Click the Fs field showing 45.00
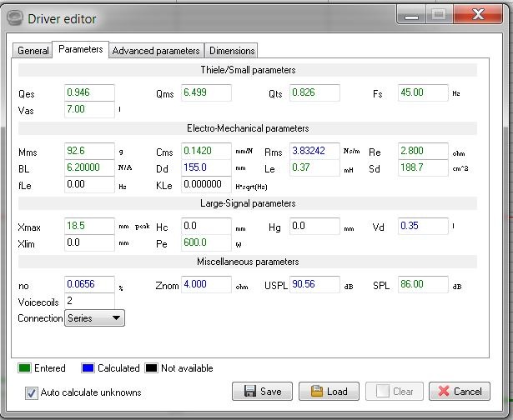513x420 pixels. pos(423,92)
